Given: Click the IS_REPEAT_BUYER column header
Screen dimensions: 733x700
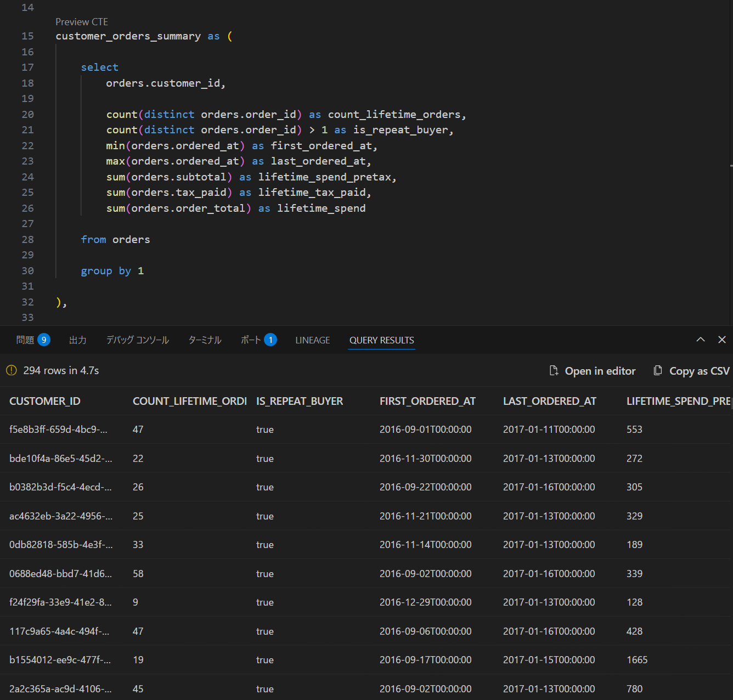Looking at the screenshot, I should 300,401.
